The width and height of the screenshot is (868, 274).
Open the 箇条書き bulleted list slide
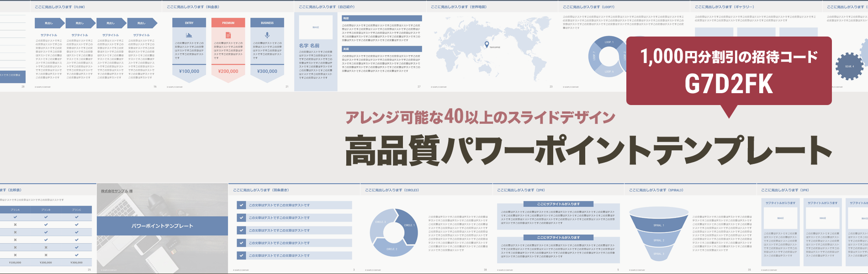tap(294, 229)
